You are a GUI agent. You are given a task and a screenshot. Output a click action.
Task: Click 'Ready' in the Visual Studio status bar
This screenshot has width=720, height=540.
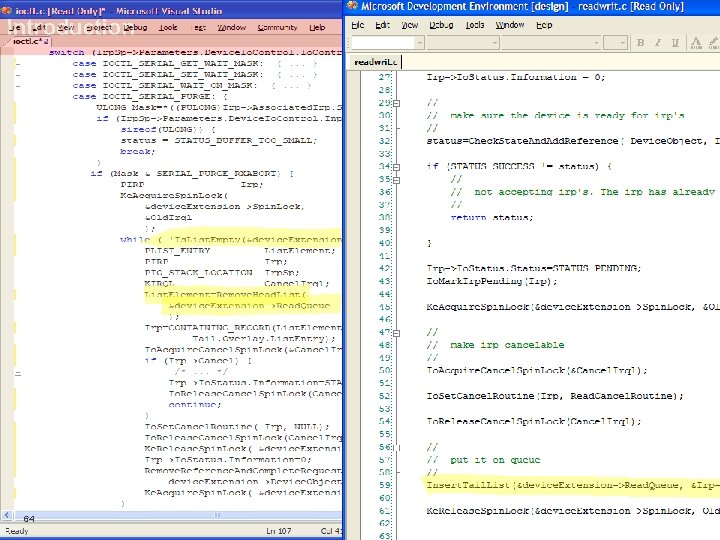click(17, 531)
